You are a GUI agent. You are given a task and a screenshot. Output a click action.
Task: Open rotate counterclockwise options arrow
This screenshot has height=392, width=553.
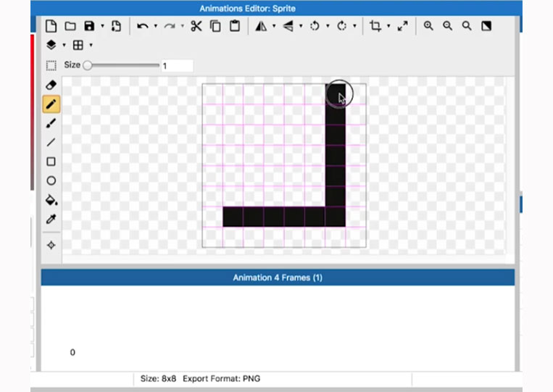(x=328, y=26)
